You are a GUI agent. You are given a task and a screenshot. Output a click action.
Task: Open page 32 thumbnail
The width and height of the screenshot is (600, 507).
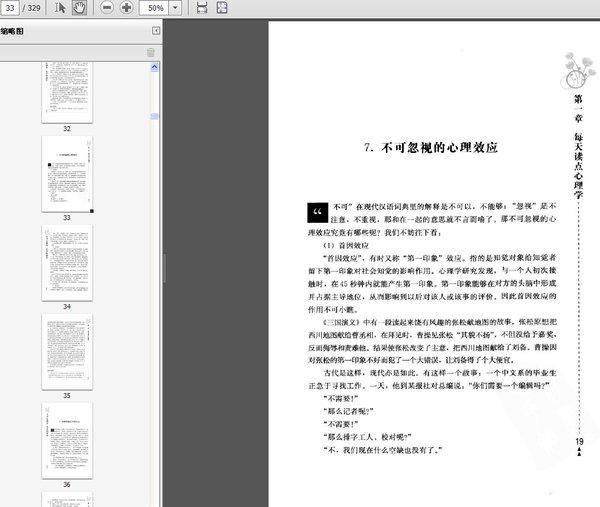(67, 93)
